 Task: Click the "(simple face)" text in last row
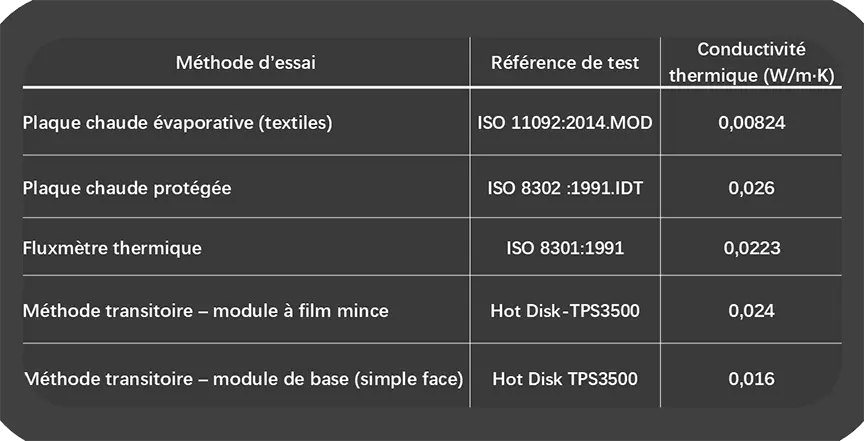413,379
